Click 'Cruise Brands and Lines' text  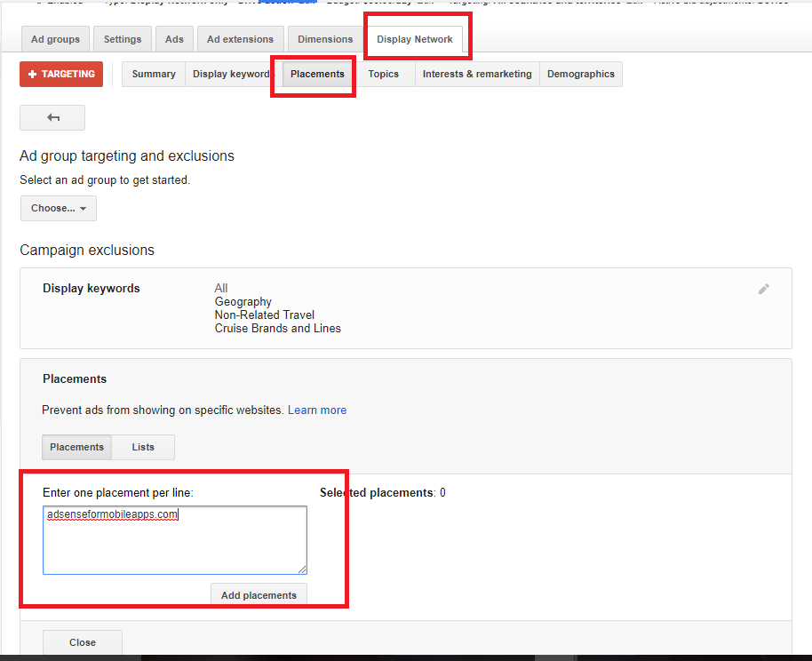[277, 329]
